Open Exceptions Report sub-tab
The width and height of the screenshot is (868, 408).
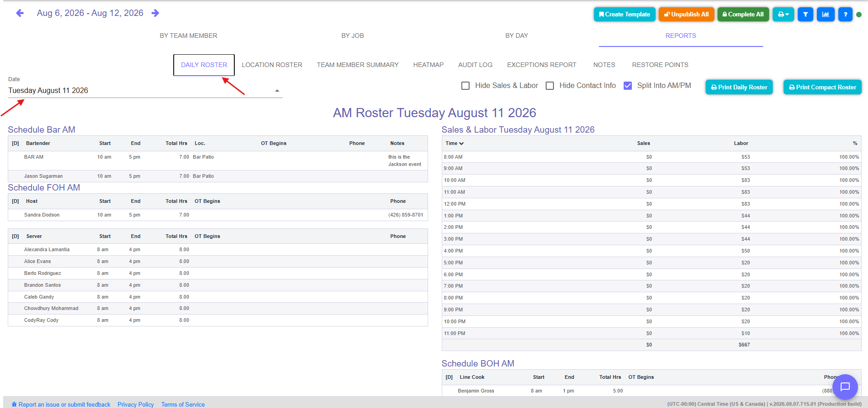(542, 65)
